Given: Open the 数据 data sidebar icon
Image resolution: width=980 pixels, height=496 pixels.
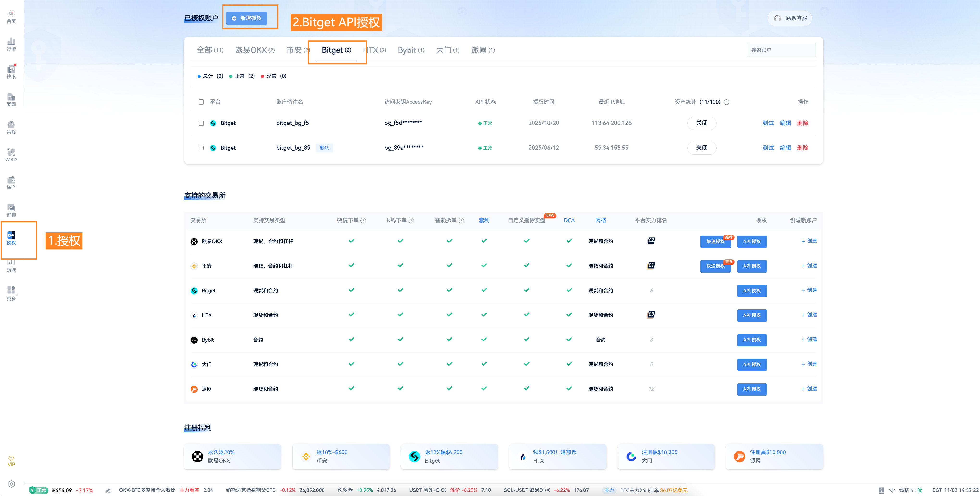Looking at the screenshot, I should click(x=11, y=266).
